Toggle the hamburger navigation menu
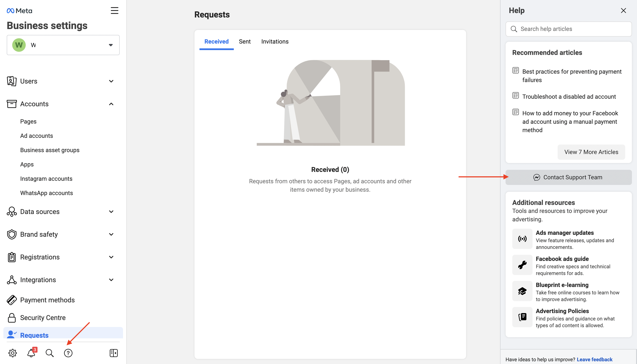 [x=114, y=11]
